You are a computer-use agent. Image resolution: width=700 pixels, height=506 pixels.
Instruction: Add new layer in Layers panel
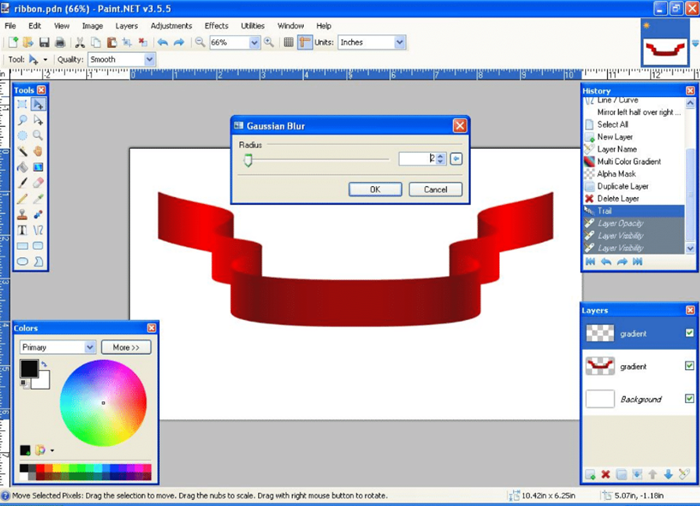[x=590, y=474]
